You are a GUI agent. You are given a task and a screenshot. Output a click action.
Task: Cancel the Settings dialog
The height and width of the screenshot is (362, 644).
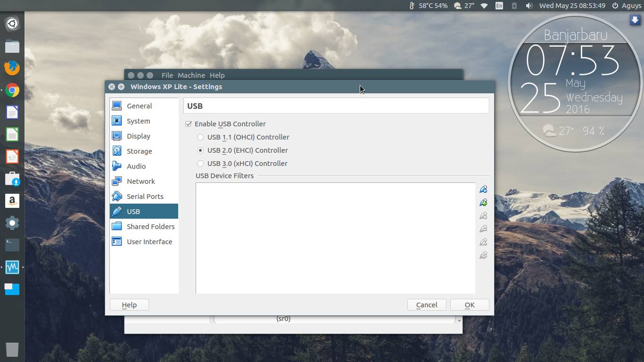click(x=427, y=305)
